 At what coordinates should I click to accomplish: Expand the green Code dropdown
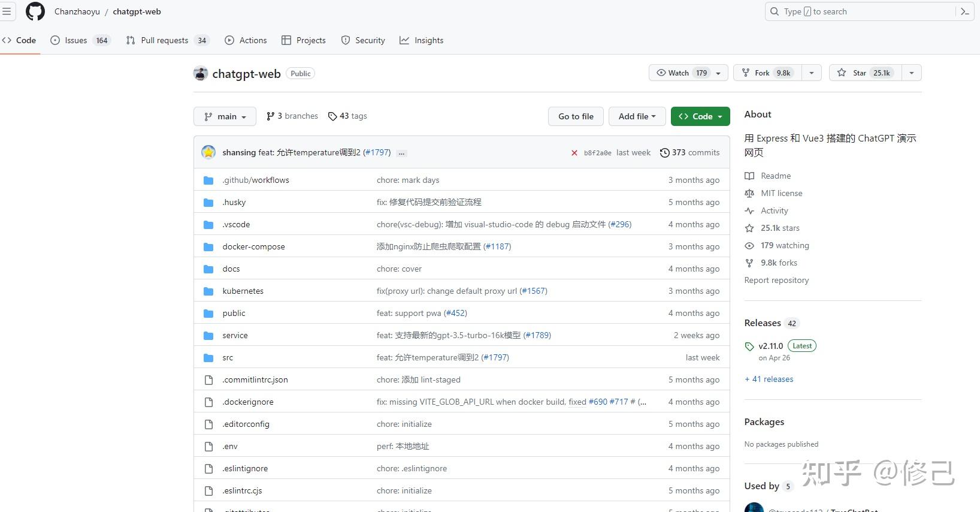[700, 116]
